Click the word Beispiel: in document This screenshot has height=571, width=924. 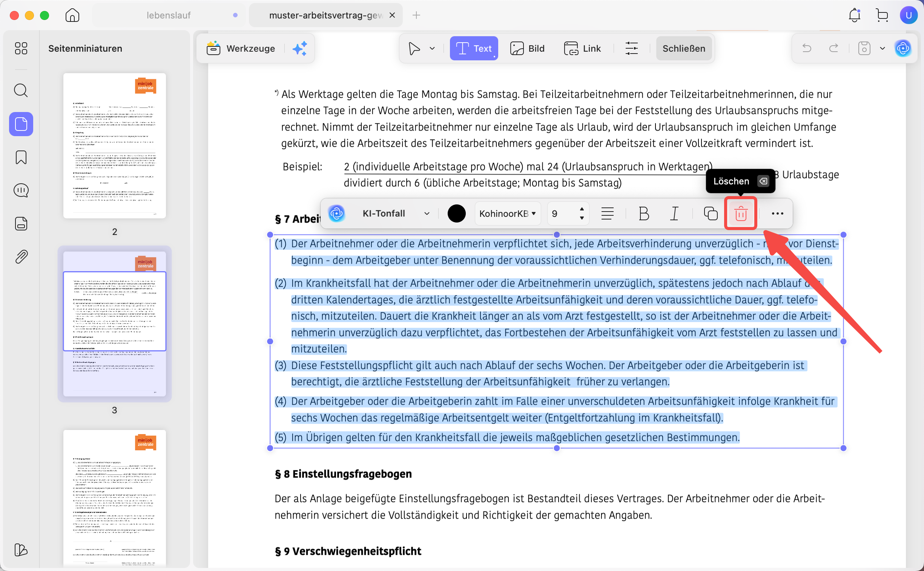coord(302,167)
